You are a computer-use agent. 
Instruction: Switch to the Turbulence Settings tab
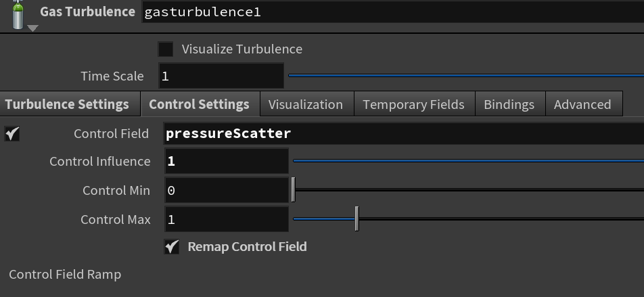pyautogui.click(x=67, y=104)
